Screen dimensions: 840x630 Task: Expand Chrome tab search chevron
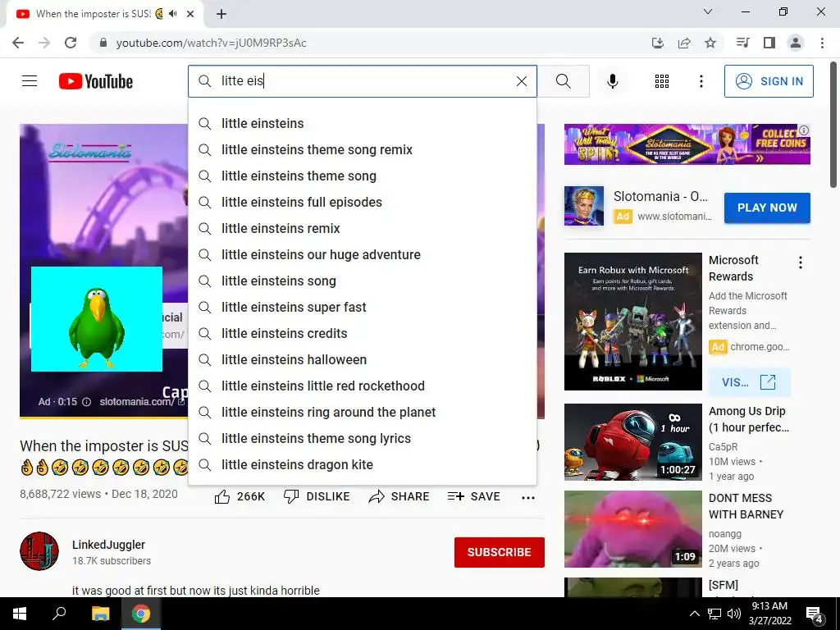point(708,11)
